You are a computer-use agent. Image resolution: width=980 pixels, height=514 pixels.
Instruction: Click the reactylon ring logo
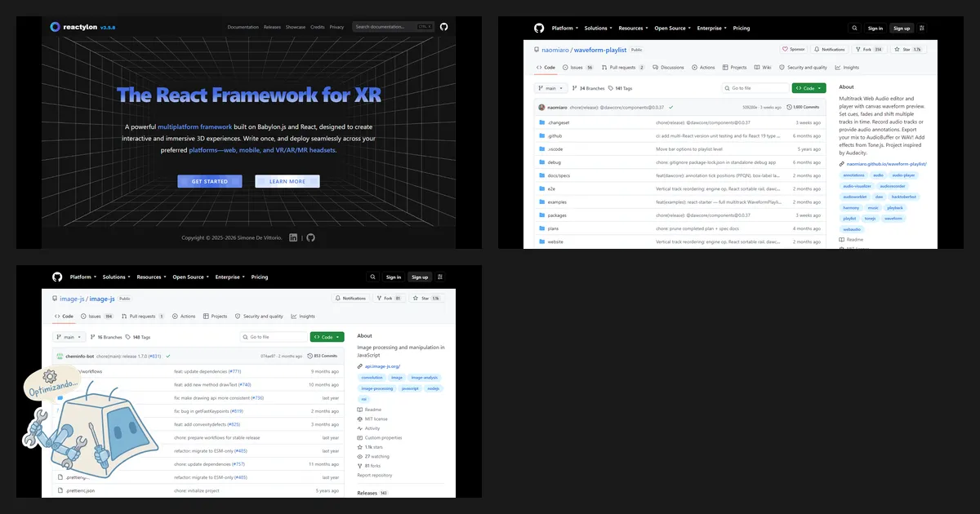pyautogui.click(x=56, y=27)
